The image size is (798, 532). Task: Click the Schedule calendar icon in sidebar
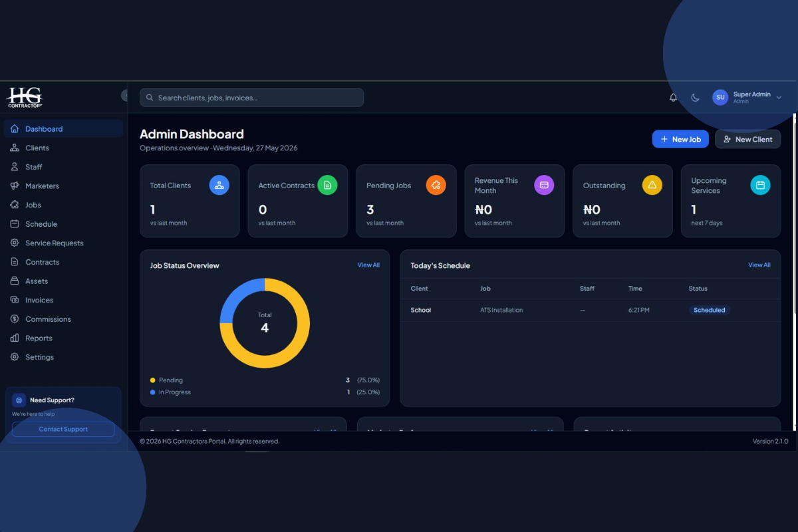pos(15,224)
